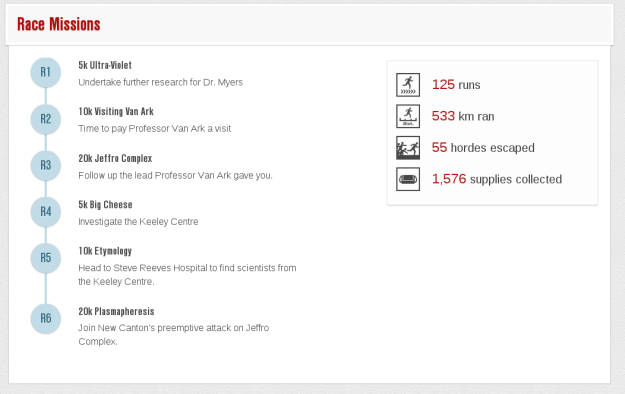This screenshot has width=625, height=394.
Task: Open the R3 mission circle badge
Action: 46,165
